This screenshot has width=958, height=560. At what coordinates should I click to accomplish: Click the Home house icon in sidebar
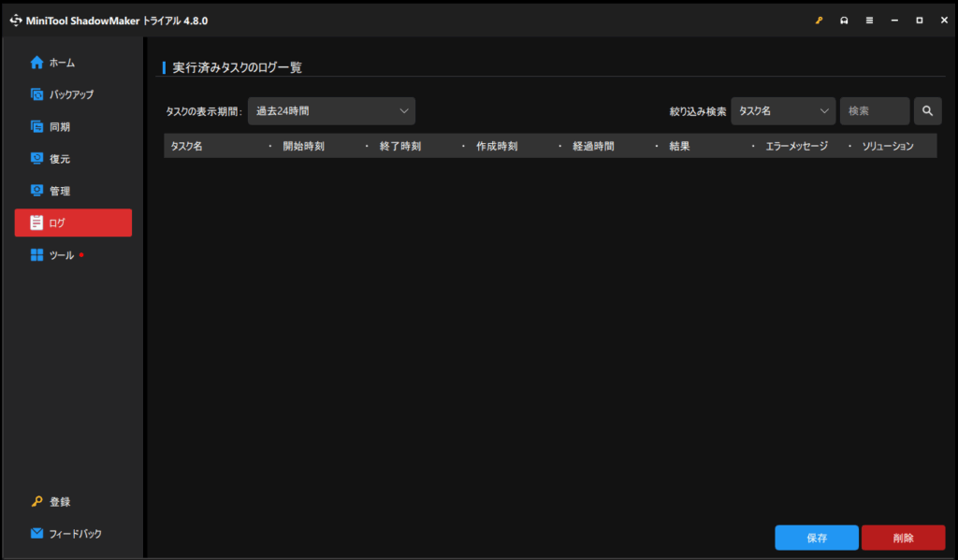tap(36, 63)
